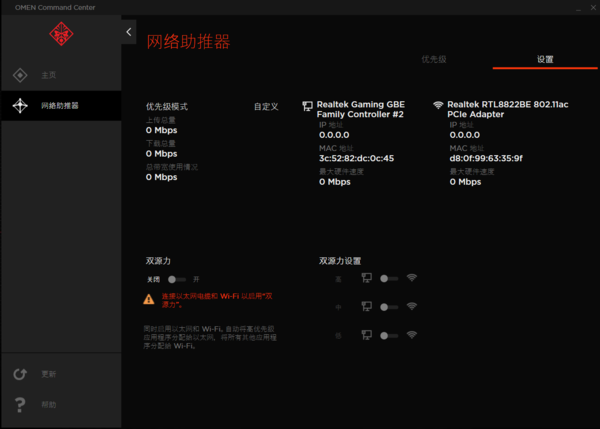The width and height of the screenshot is (600, 429).
Task: Click the 0 Mbps value under 总带宽使用情况
Action: point(161,177)
